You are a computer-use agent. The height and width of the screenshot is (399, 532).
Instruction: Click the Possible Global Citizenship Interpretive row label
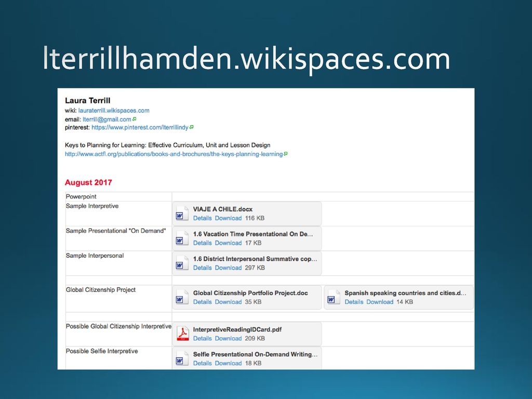click(x=119, y=326)
